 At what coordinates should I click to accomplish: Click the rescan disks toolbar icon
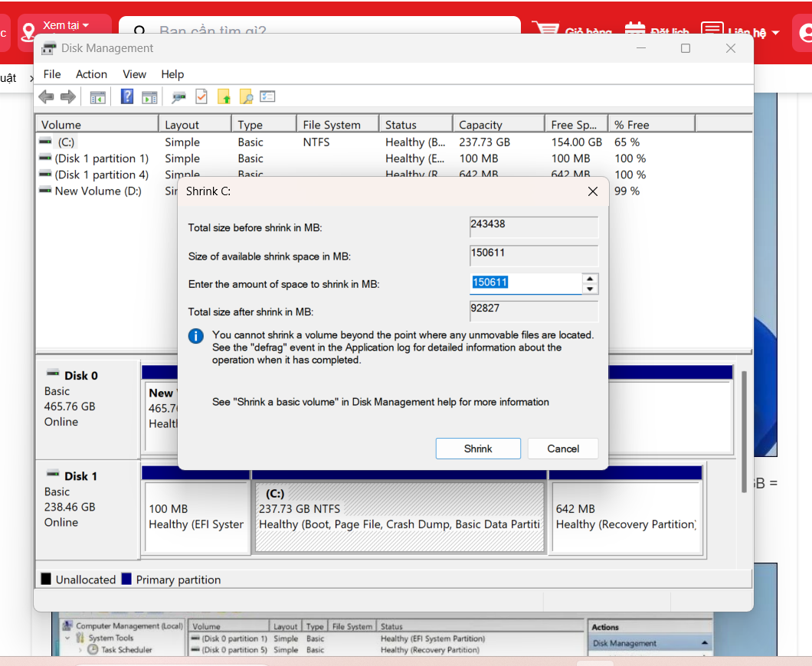coord(178,96)
